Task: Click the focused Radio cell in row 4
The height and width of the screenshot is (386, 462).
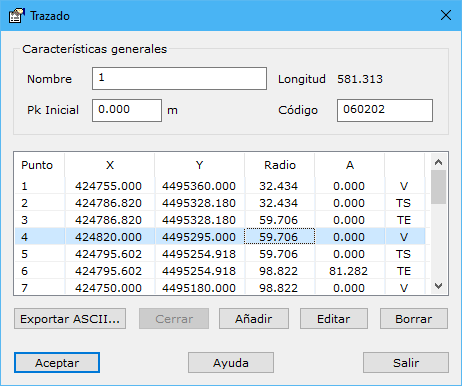Action: coord(280,236)
